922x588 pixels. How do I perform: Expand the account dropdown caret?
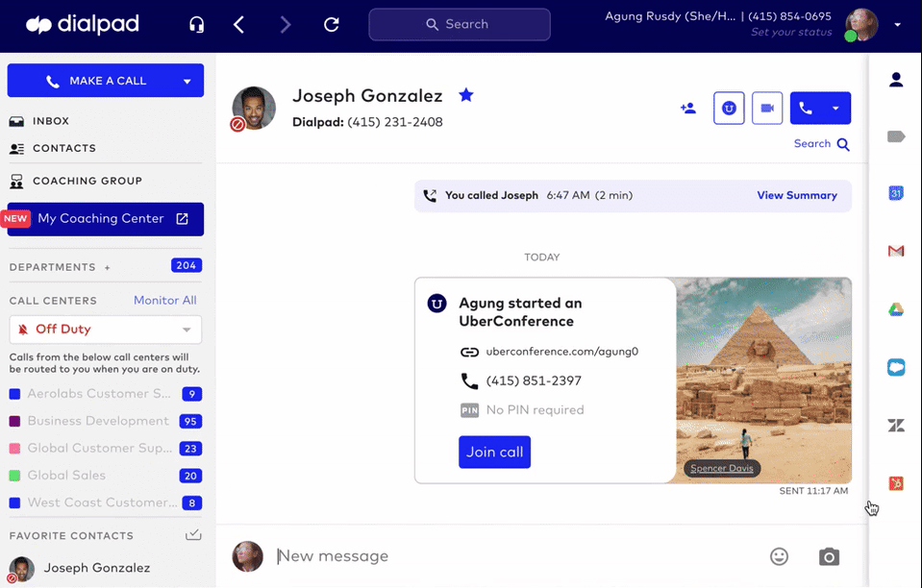897,25
